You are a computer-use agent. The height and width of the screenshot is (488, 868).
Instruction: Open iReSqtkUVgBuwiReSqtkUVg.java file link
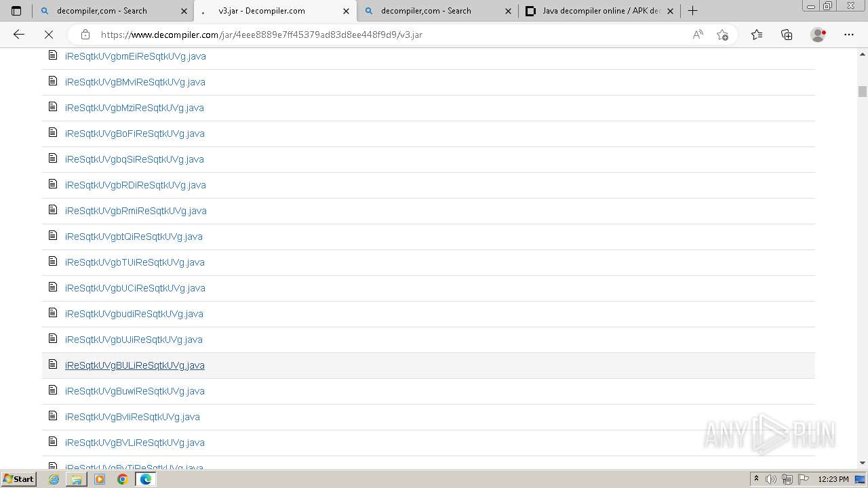135,391
